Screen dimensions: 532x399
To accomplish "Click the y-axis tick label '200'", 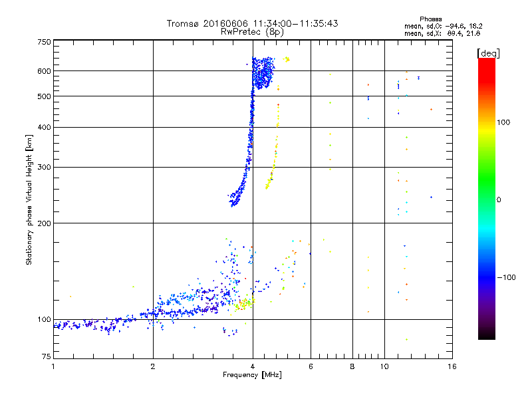I will click(x=44, y=223).
